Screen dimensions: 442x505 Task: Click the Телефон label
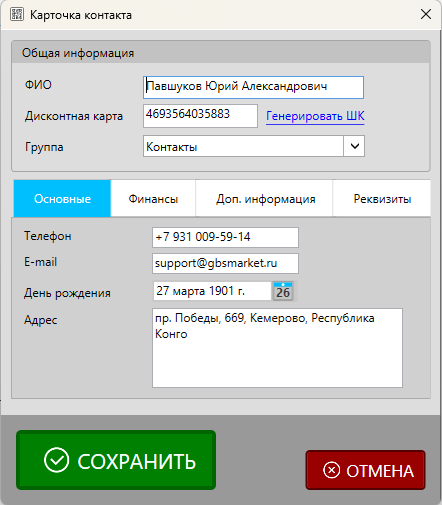point(47,236)
